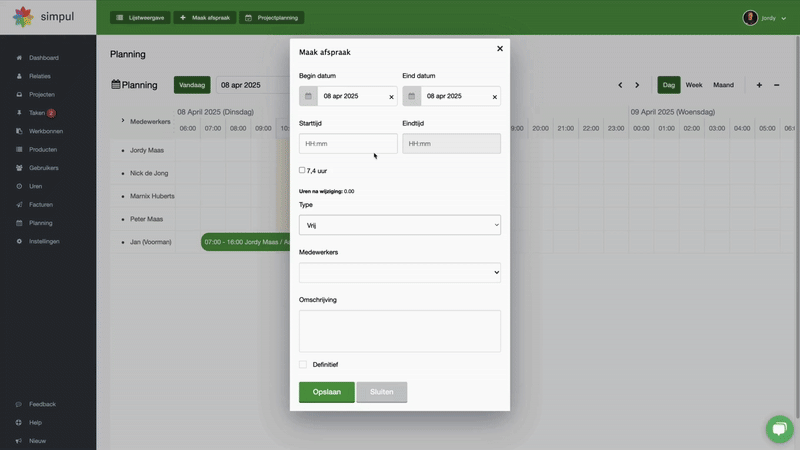Open Relaties in the sidebar

coord(39,76)
